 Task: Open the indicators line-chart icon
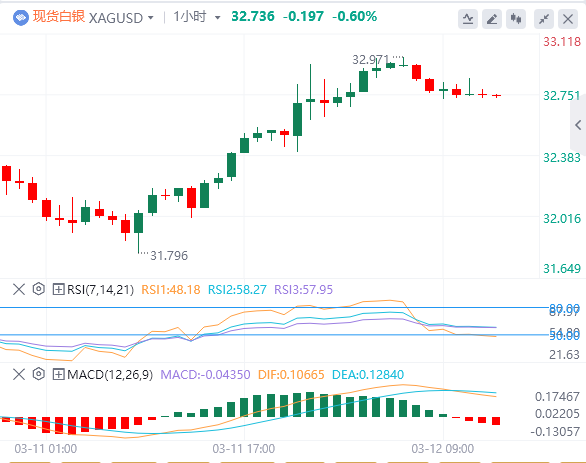coord(468,19)
